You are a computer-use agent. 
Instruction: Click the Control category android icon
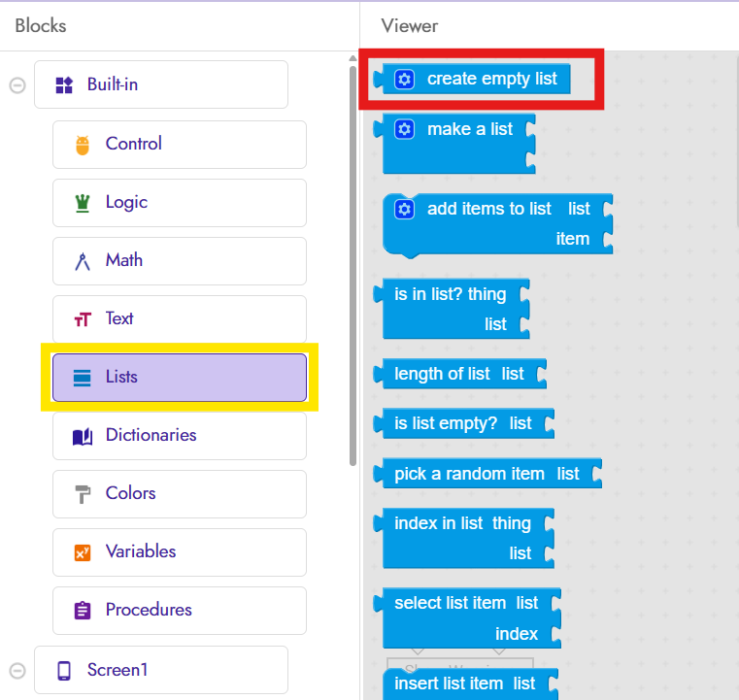pos(83,145)
